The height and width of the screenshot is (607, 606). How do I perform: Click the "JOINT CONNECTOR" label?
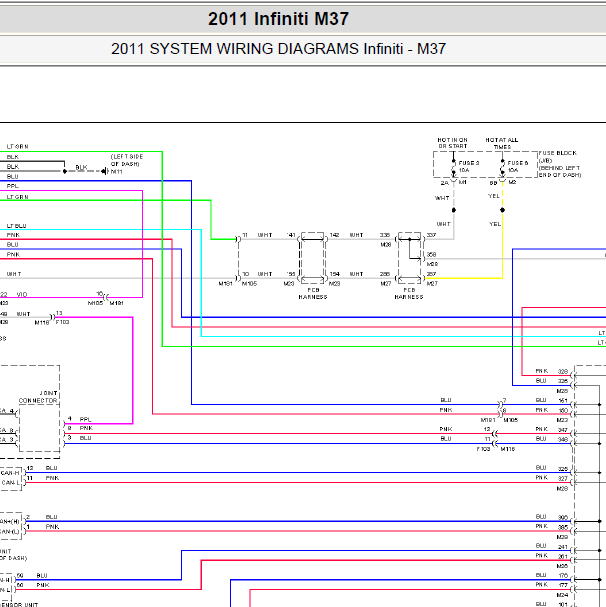coord(38,397)
